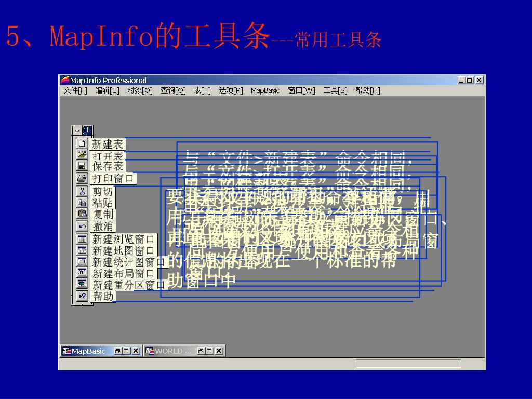Click the MapInfo Professional title bar icon

65,81
